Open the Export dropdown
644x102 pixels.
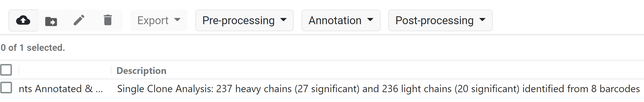coord(159,20)
